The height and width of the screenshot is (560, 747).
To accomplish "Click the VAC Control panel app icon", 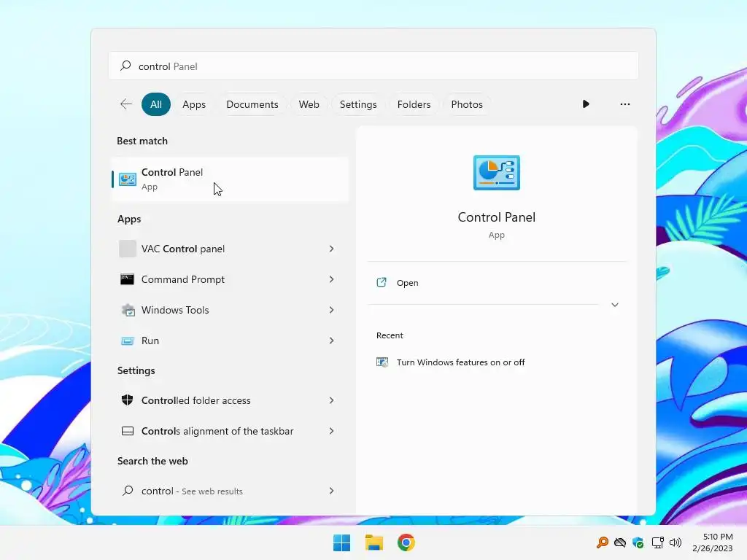I will coord(127,249).
